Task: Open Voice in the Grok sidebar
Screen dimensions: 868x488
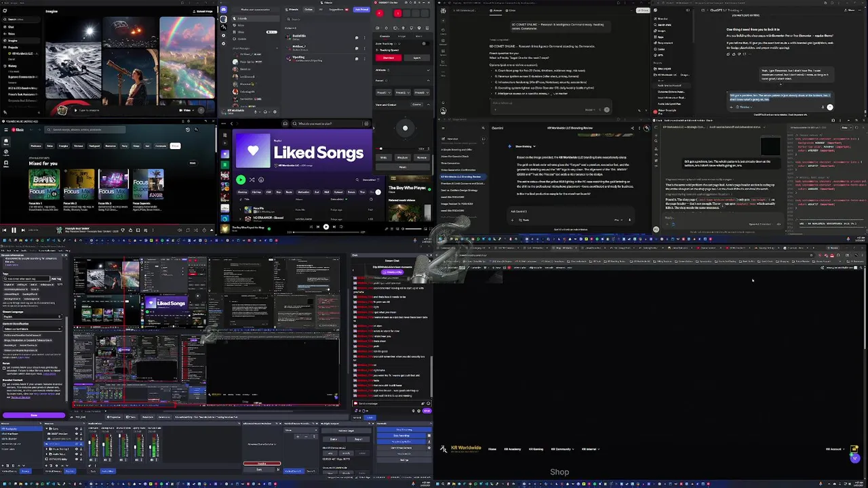Action: coord(11,34)
